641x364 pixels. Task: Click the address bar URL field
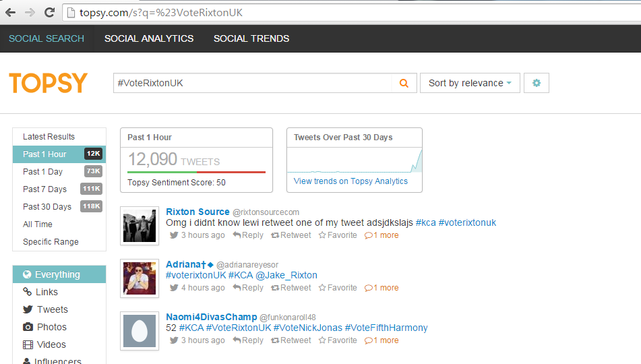tap(352, 13)
